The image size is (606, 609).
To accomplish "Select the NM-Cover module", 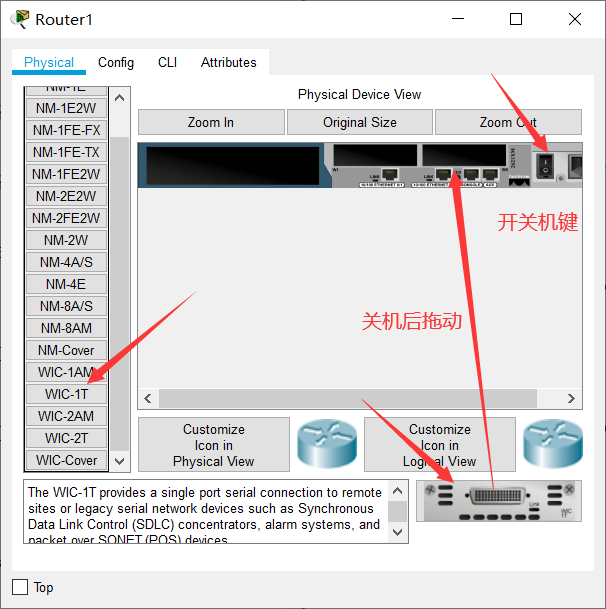I will point(66,350).
